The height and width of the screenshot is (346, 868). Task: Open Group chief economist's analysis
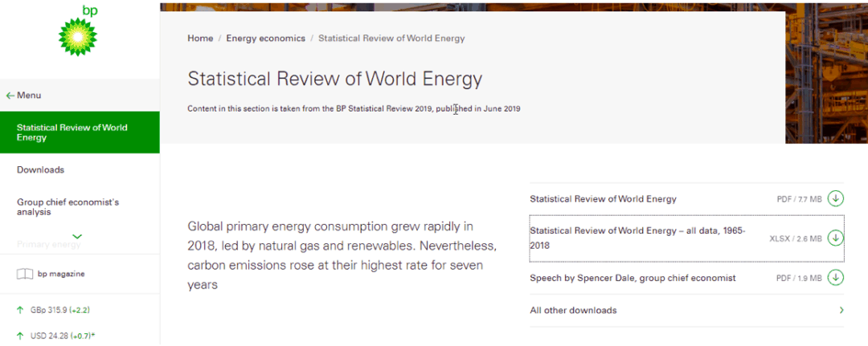68,207
